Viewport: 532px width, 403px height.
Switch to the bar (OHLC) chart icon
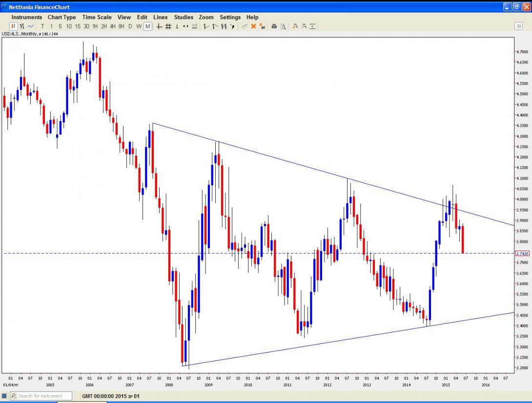pos(22,26)
